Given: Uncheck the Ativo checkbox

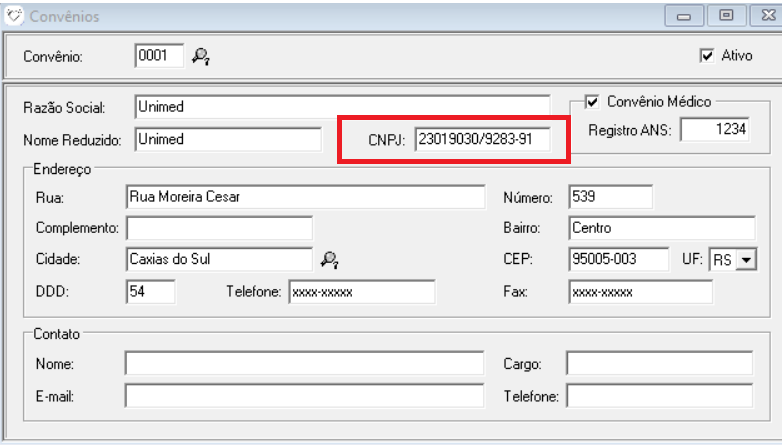Looking at the screenshot, I should pos(707,56).
